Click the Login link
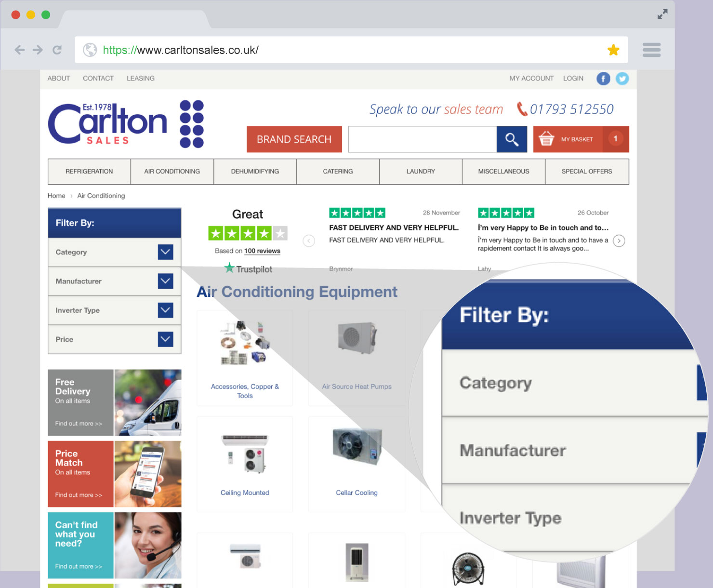Screen dimensions: 713x588 tap(573, 79)
